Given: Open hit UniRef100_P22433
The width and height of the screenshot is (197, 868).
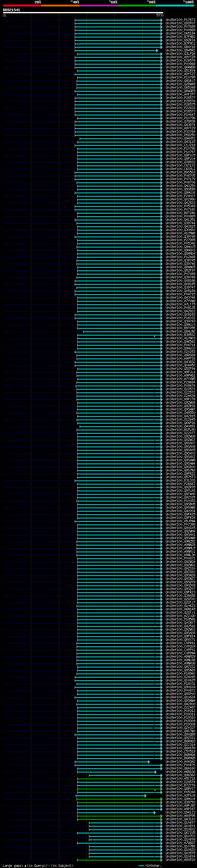Looking at the screenshot, I should click(180, 108).
